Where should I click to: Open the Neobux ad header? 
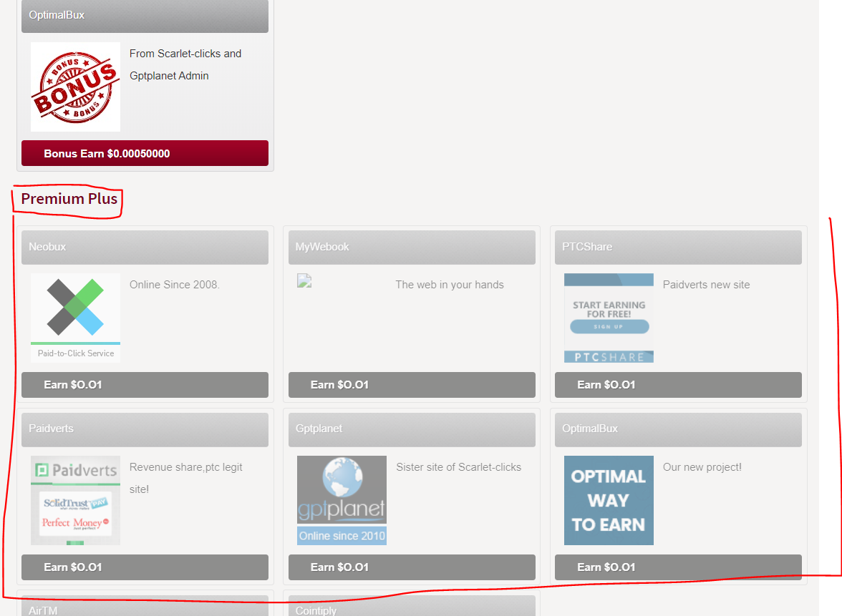[145, 248]
